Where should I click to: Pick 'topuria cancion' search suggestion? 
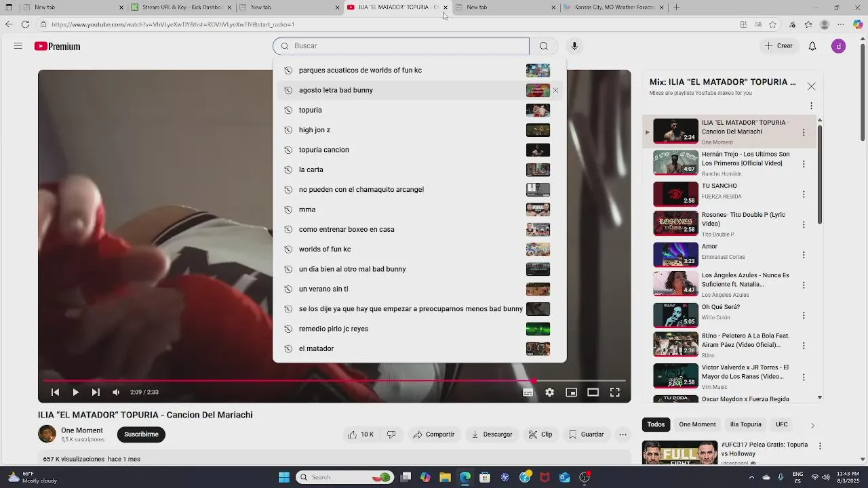pyautogui.click(x=419, y=150)
